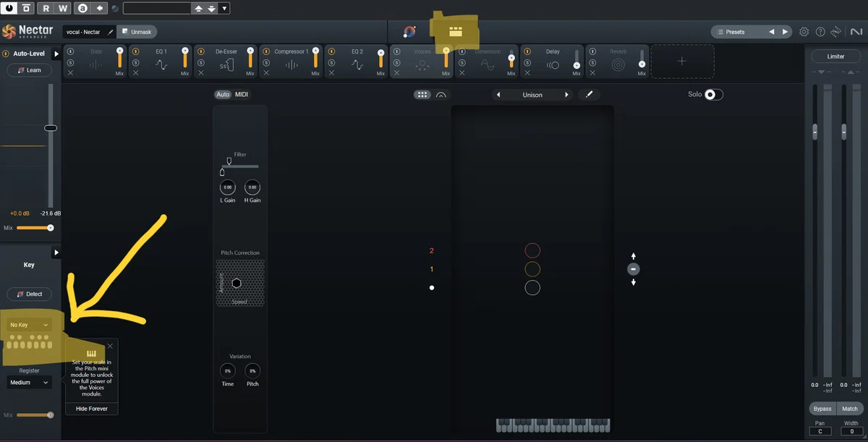Click the undo history icon beside help
Viewport: 868px width, 442px height.
point(836,32)
